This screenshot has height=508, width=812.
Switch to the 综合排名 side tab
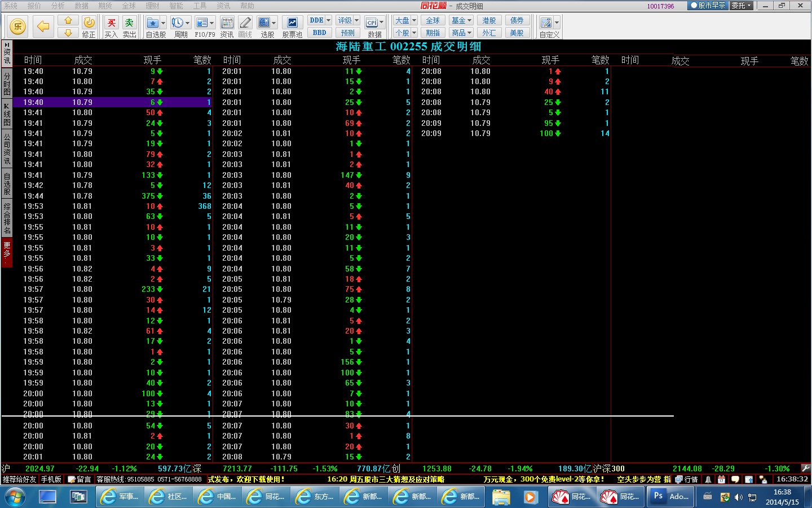[x=7, y=218]
